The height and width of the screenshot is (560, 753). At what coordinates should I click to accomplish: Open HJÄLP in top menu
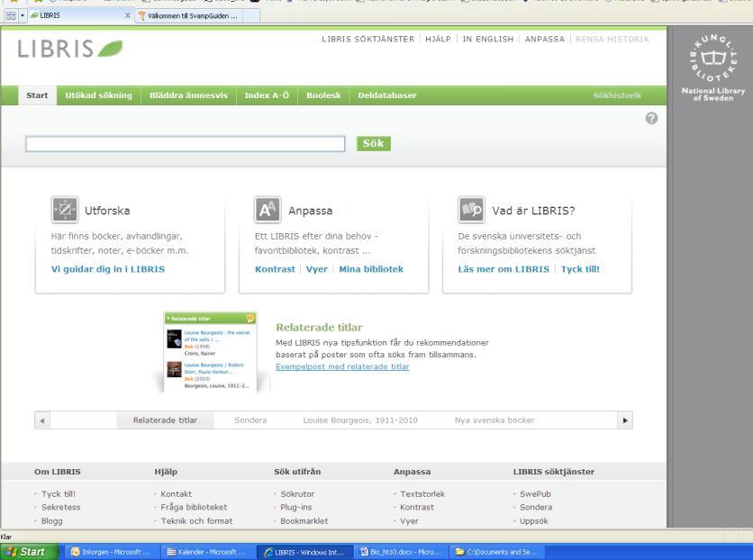pos(438,40)
